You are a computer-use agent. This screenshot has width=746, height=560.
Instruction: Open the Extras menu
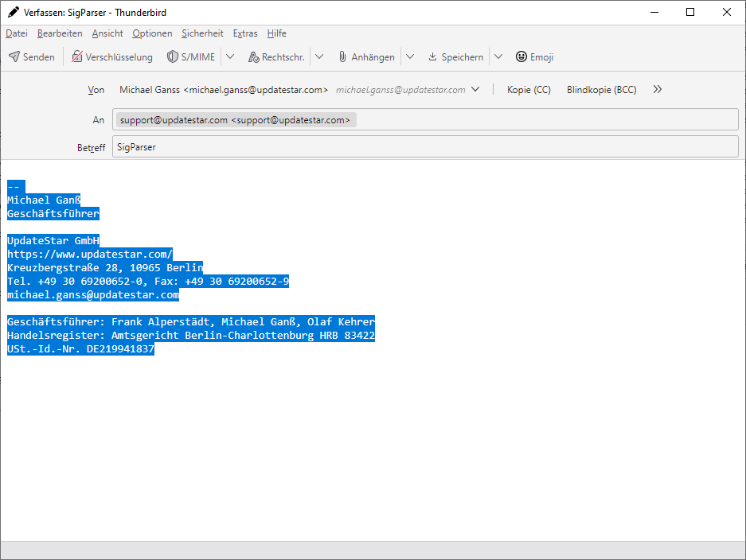[x=245, y=33]
